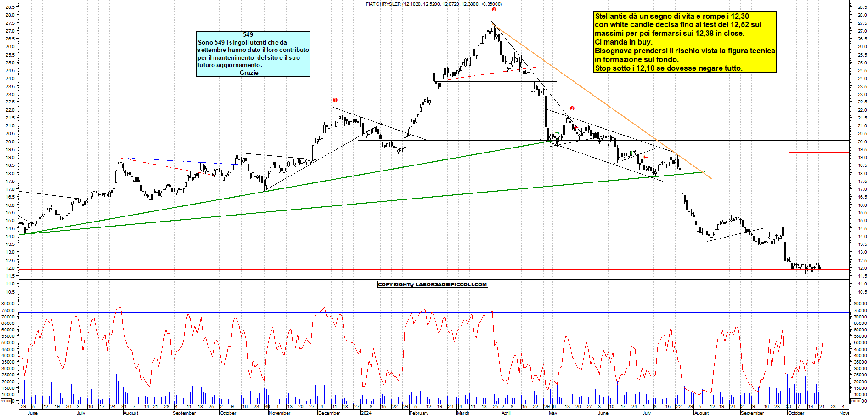The height and width of the screenshot is (415, 868).
Task: Click the November month label
Action: 279,413
